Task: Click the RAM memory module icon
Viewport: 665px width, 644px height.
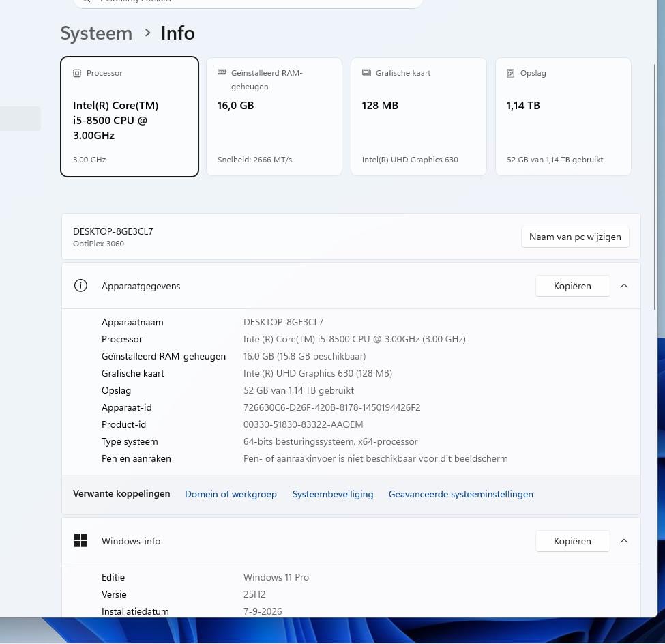Action: [222, 72]
